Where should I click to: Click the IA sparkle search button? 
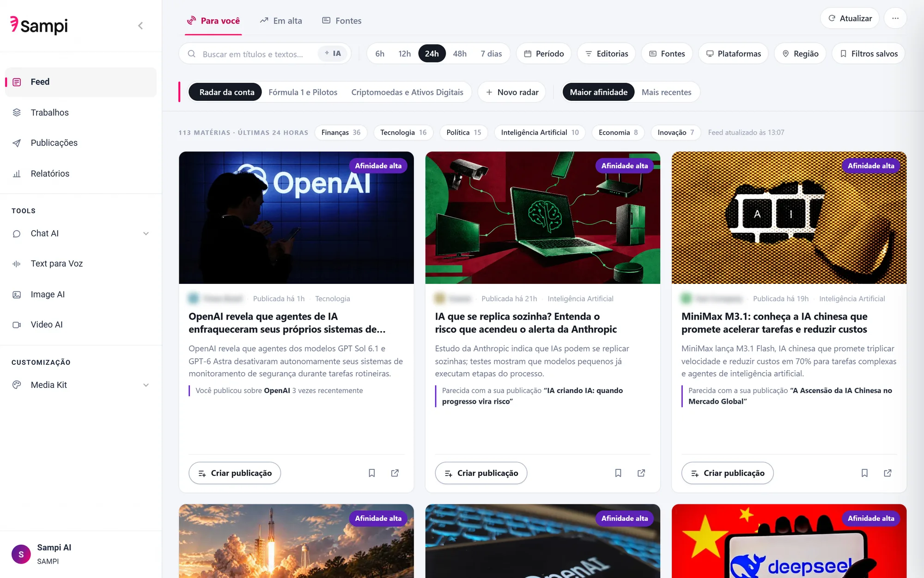(x=333, y=54)
